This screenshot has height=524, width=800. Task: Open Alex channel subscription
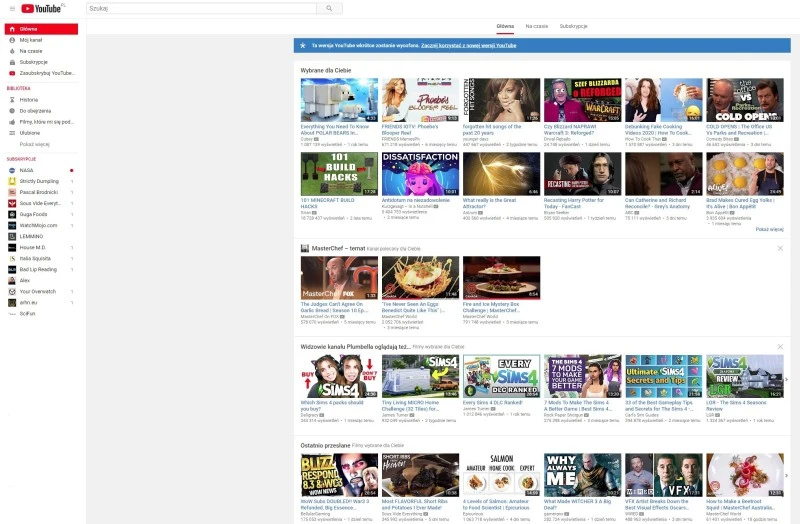tap(41, 281)
